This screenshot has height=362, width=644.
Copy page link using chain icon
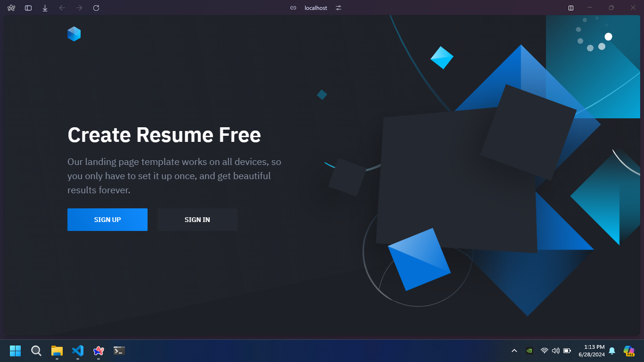click(x=293, y=8)
